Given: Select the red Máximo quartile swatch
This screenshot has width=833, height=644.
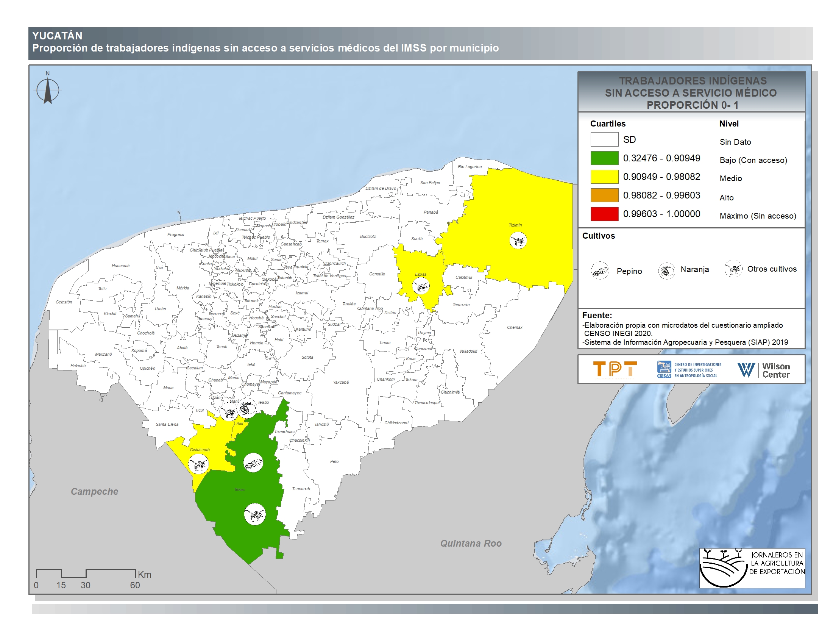Looking at the screenshot, I should 604,214.
